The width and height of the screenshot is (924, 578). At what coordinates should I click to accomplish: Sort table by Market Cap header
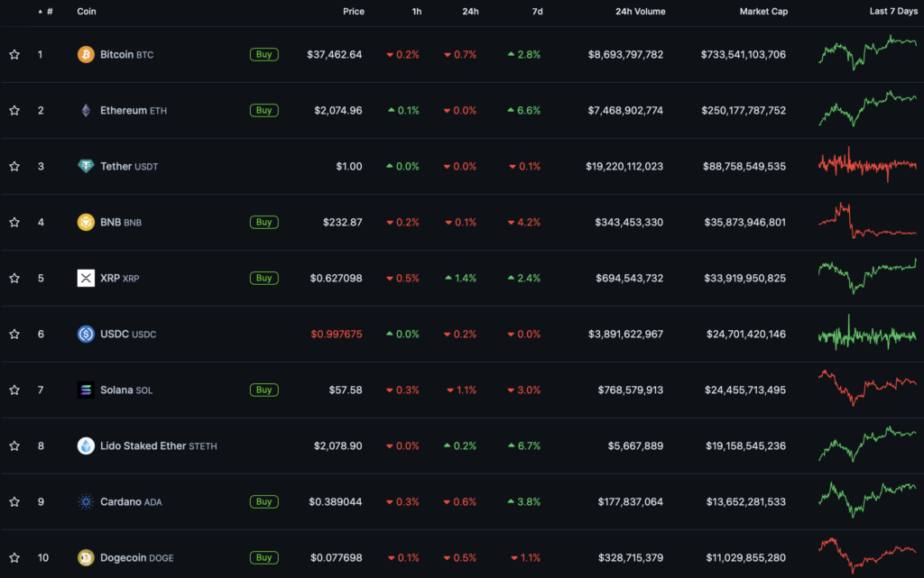pos(763,12)
